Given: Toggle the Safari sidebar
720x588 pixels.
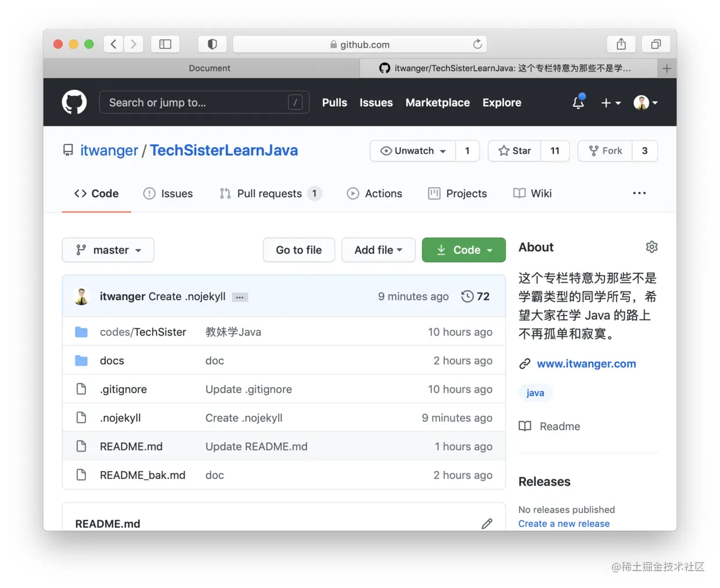Looking at the screenshot, I should pos(165,44).
